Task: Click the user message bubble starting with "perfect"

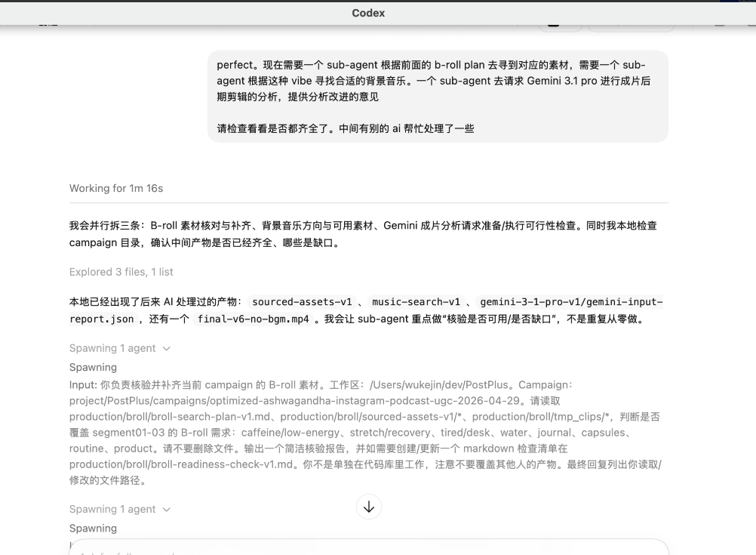Action: [438, 97]
